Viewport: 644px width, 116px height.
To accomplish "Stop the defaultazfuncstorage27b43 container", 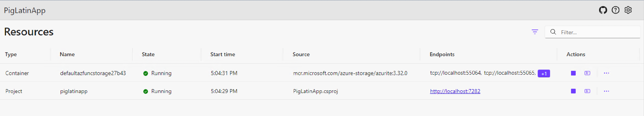I will (x=573, y=73).
